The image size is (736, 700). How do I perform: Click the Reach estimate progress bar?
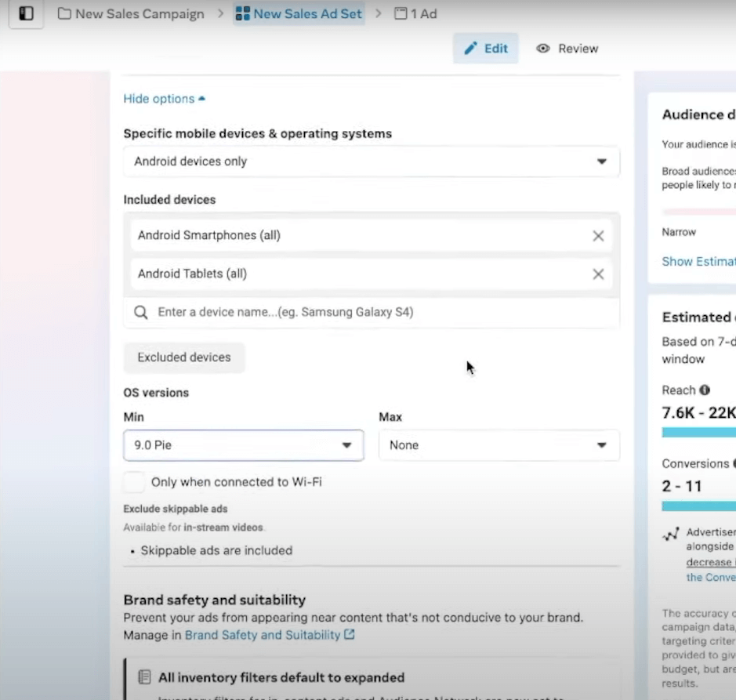tap(698, 433)
